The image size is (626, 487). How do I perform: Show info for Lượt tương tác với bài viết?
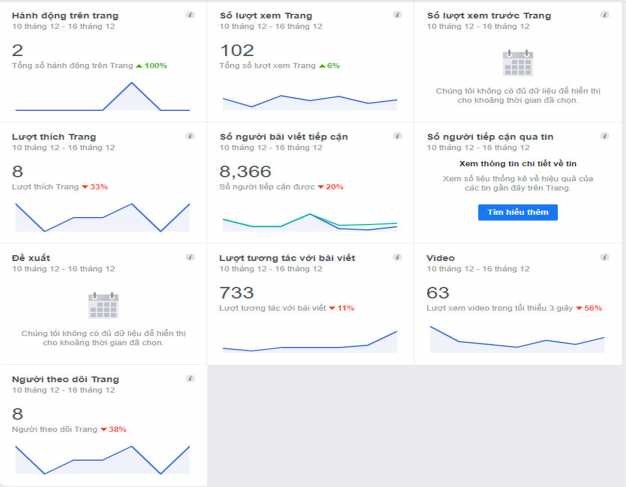[398, 257]
